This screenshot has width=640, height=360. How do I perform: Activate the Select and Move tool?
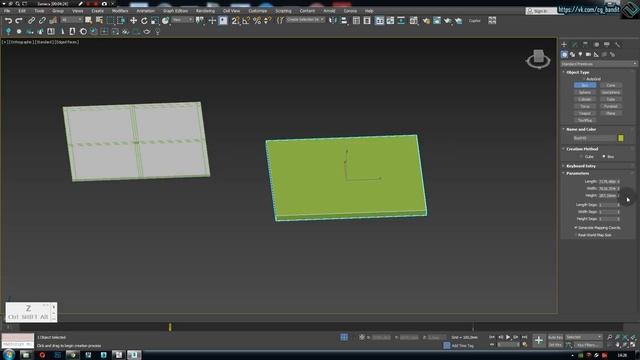point(133,20)
